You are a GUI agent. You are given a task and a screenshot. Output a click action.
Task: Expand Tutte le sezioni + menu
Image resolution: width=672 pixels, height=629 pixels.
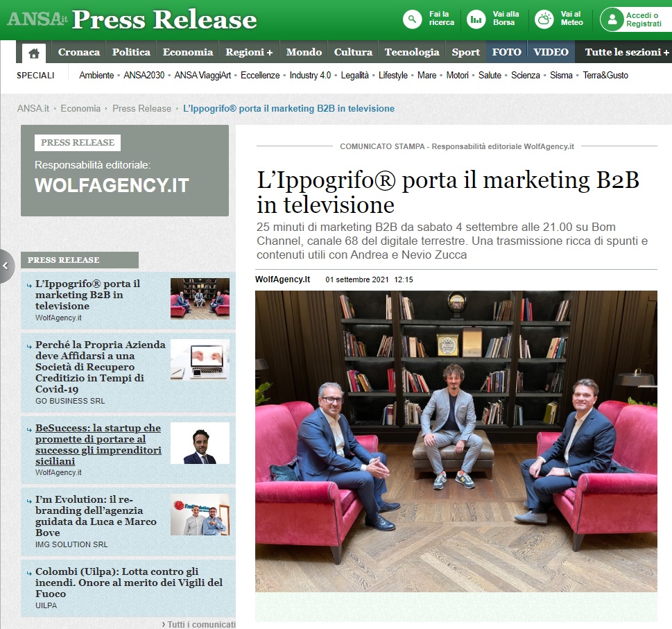pyautogui.click(x=627, y=52)
